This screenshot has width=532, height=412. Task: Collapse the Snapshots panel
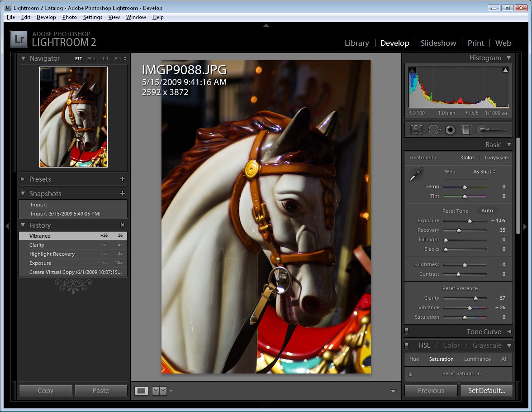click(23, 194)
